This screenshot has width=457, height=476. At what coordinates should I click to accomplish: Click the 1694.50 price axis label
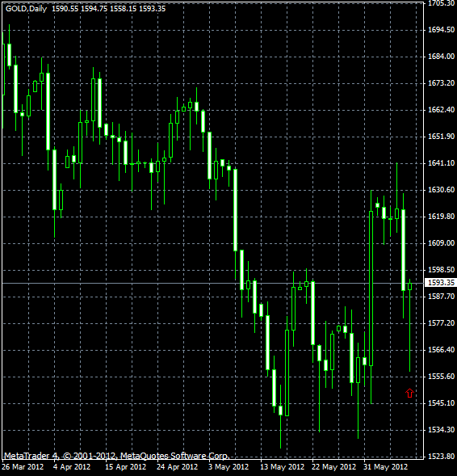tap(441, 30)
